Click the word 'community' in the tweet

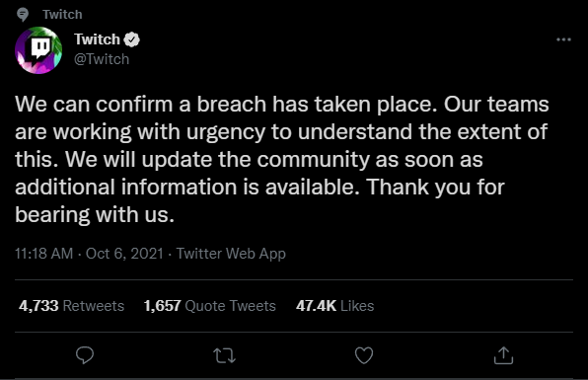pos(314,160)
